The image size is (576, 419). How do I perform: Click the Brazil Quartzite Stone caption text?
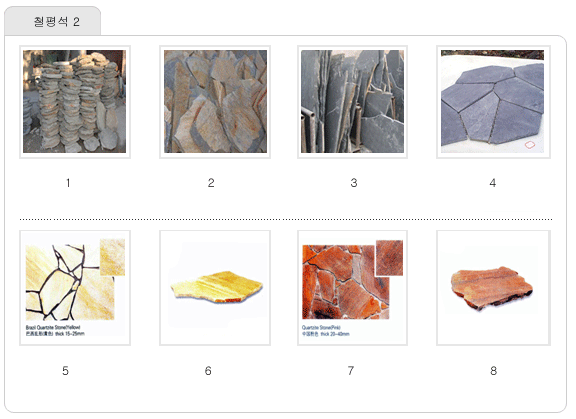coord(53,327)
